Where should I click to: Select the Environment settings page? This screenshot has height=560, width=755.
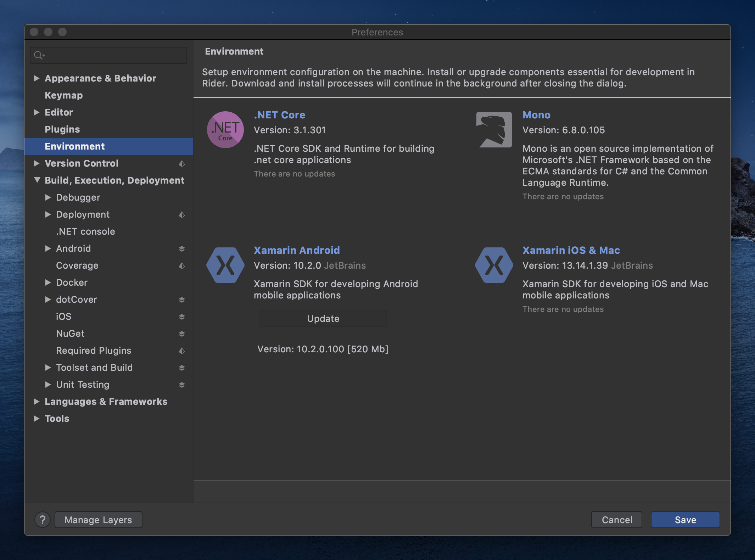pos(108,146)
